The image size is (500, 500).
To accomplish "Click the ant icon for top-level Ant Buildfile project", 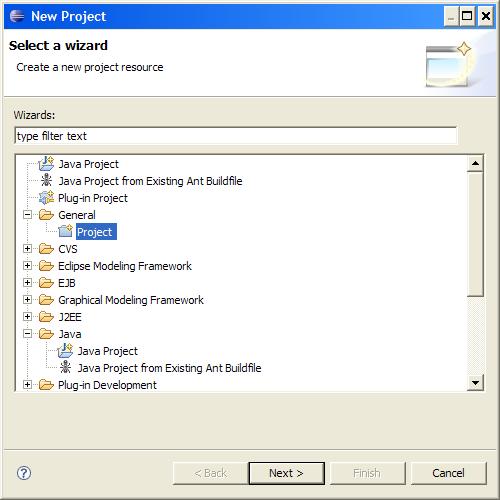I will (46, 181).
